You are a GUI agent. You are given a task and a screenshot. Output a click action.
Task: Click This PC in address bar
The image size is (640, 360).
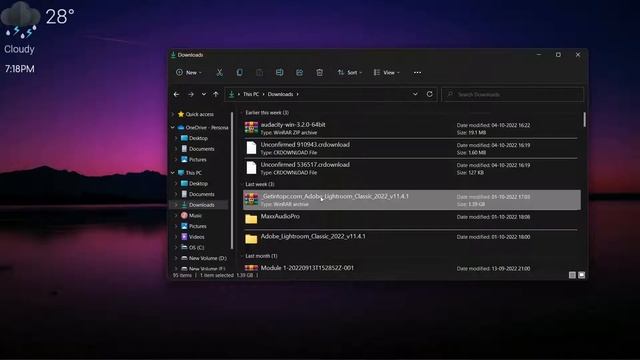point(251,94)
